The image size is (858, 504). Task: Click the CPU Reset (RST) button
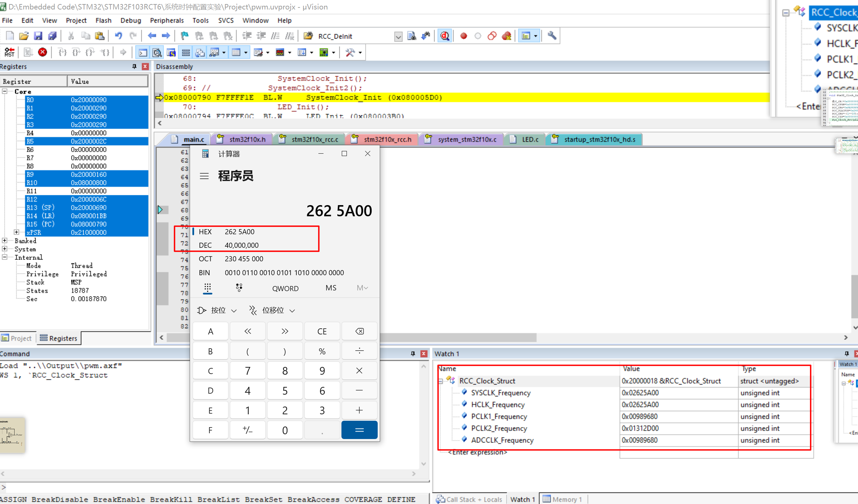coord(9,52)
